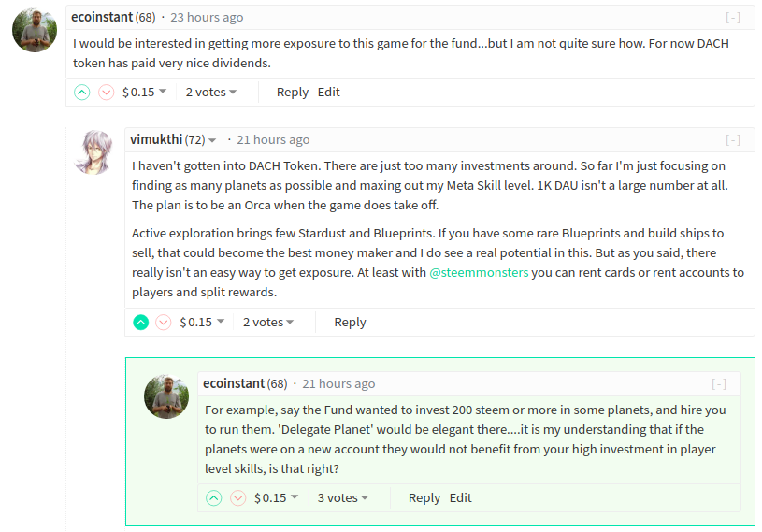Open the @steemmonsters mention link

(x=479, y=273)
